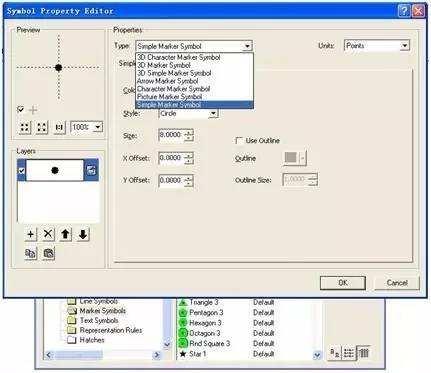Click the Paste Layer icon
This screenshot has width=431, height=373.
(x=49, y=254)
